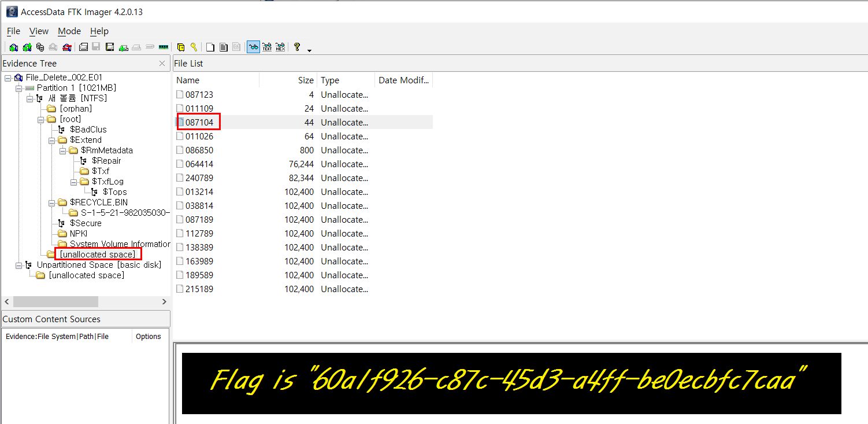Collapse the $Extend folder node
This screenshot has width=868, height=424.
[x=51, y=140]
